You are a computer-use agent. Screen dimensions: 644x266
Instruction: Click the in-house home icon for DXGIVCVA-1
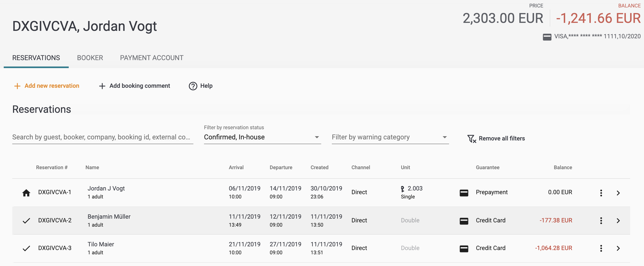pyautogui.click(x=26, y=193)
